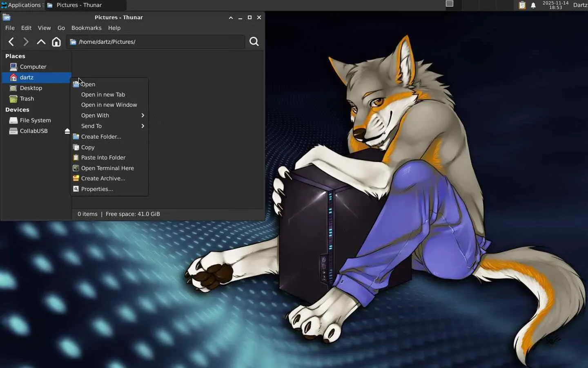
Task: Open the notifications bell icon
Action: 533,5
